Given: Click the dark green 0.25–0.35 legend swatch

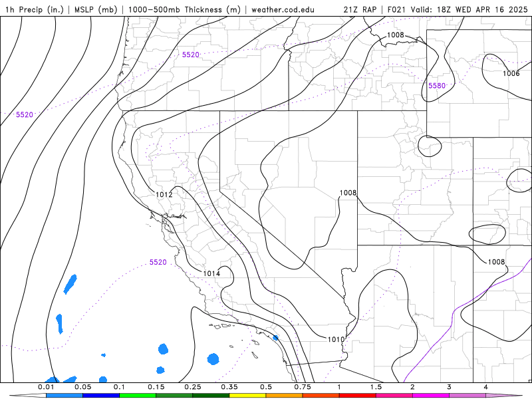Looking at the screenshot, I should (211, 396).
